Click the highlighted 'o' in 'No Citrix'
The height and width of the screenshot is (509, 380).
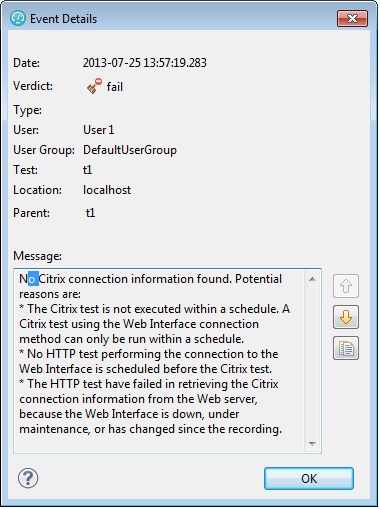tap(33, 279)
